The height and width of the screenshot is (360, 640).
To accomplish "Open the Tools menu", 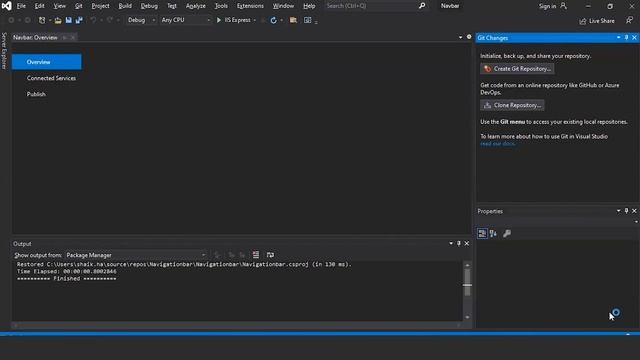I will [221, 6].
